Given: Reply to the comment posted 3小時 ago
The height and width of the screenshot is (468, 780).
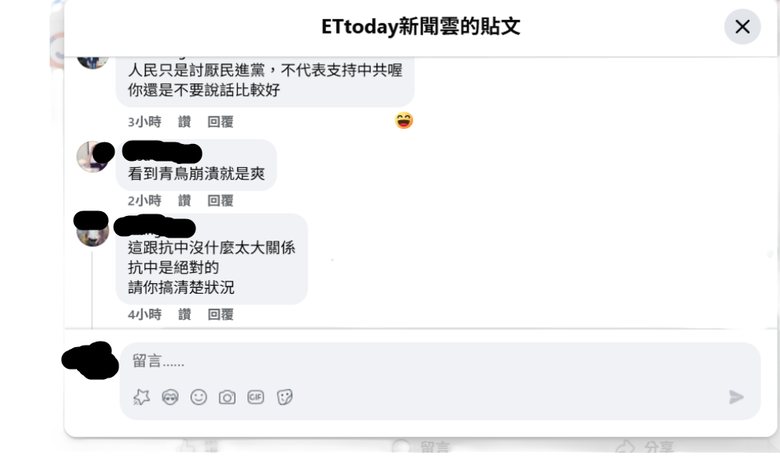Looking at the screenshot, I should pos(220,122).
